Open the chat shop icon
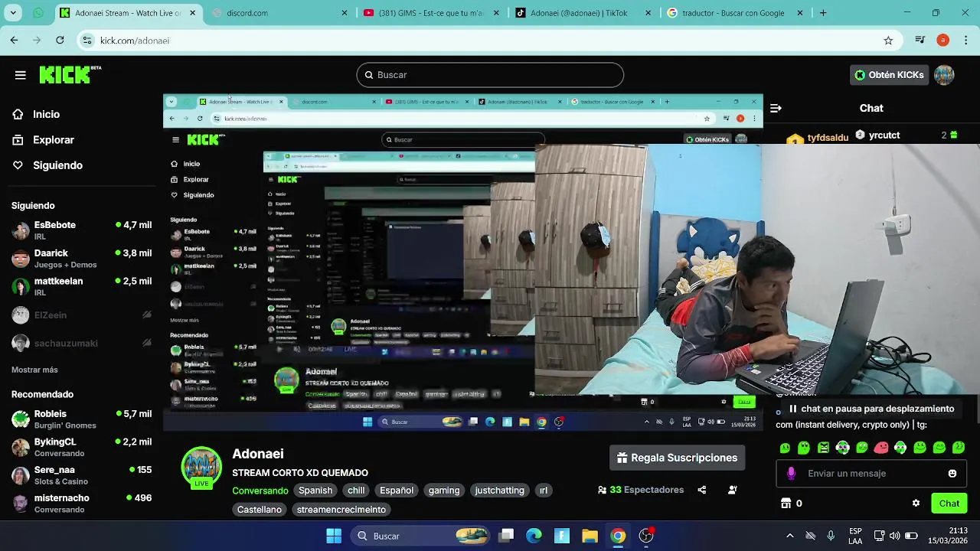The width and height of the screenshot is (980, 551). tap(786, 504)
